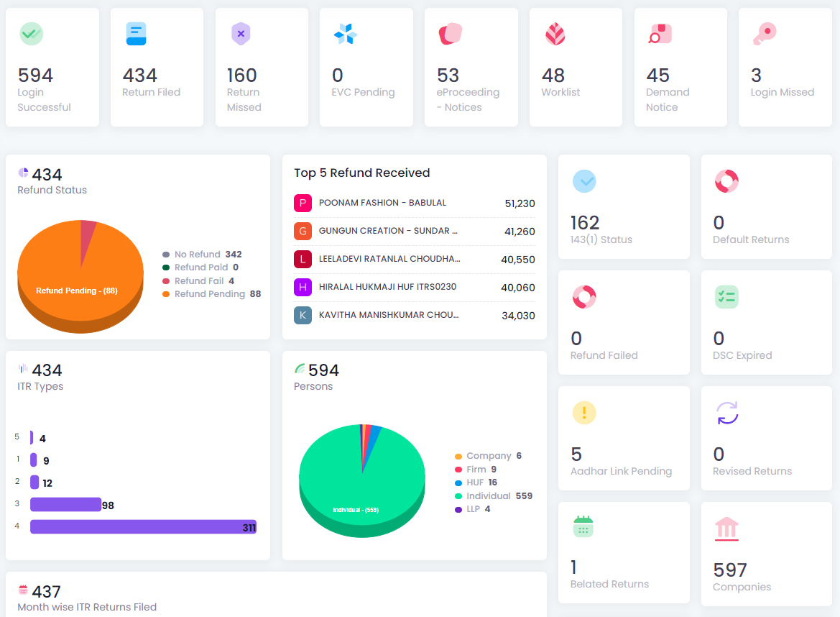Open HIRALAL HUKMAJI HUF ITRS0230 refund entry
This screenshot has width=840, height=617.
tap(387, 287)
